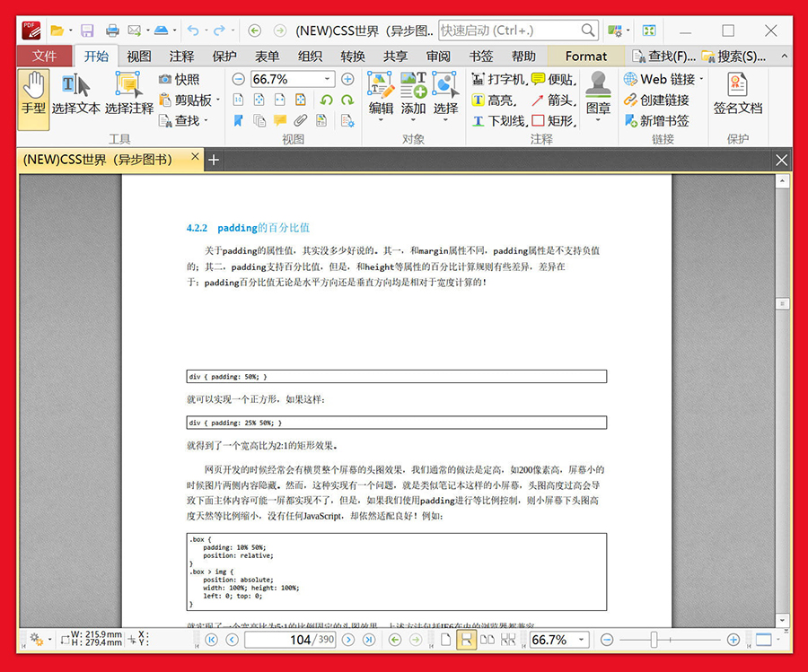The width and height of the screenshot is (808, 672).
Task: Pick the Highlight (高亮) text tool
Action: pos(493,100)
